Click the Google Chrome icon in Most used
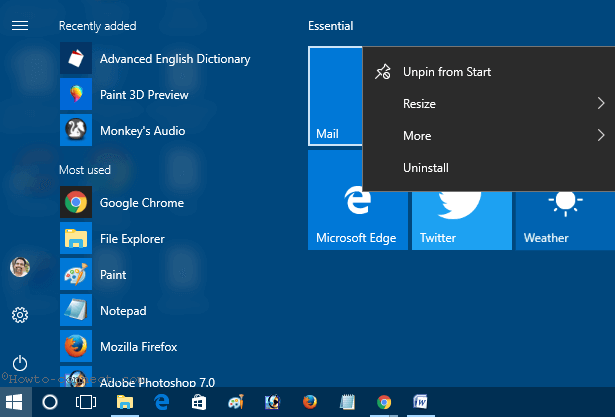 pos(76,202)
